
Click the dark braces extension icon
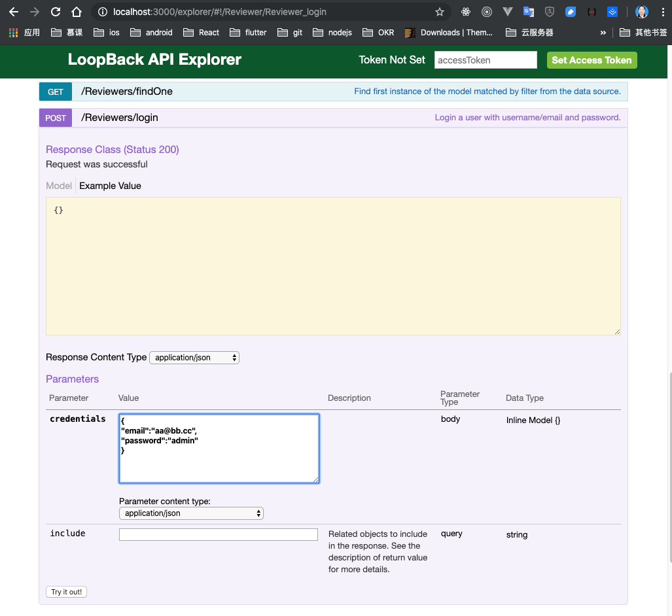point(592,12)
